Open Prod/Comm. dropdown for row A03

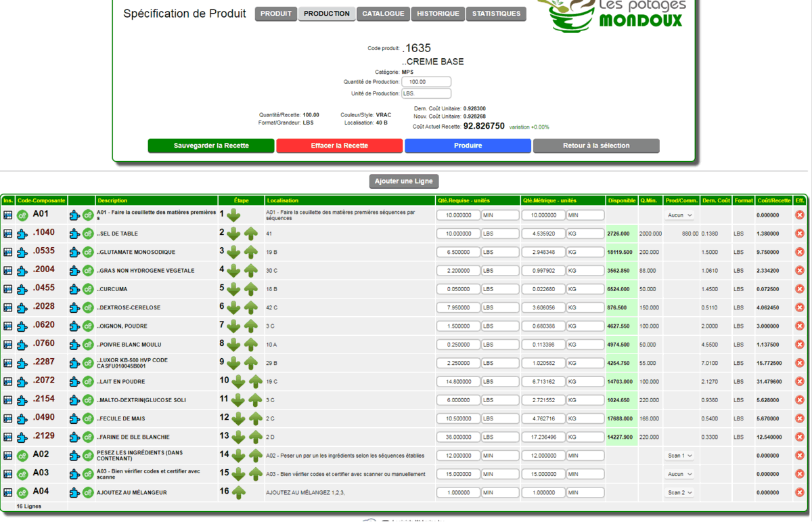tap(680, 474)
